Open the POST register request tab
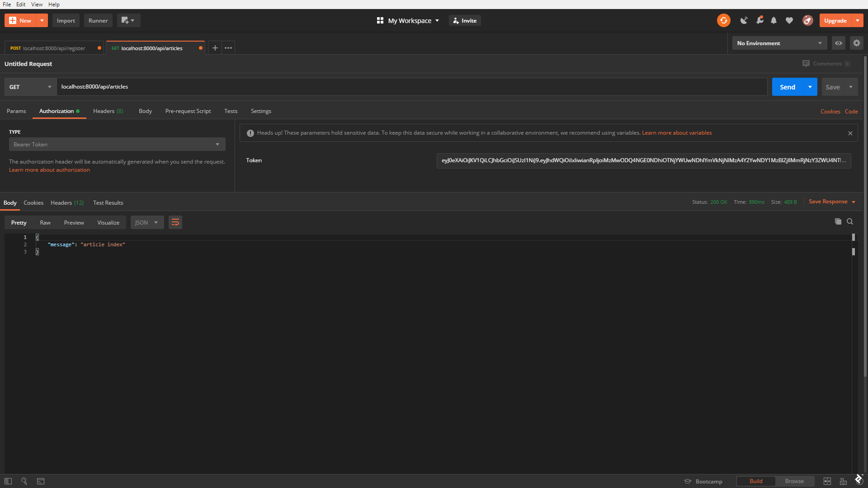 (50, 48)
